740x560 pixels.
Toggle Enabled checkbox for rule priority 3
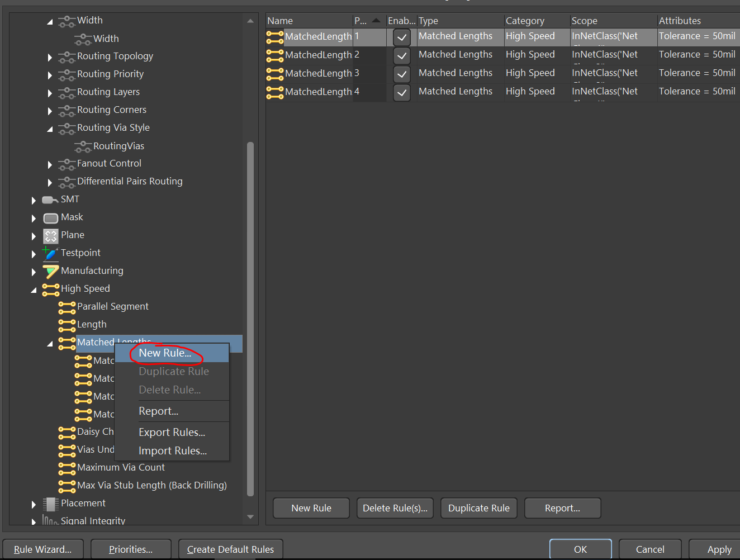click(x=402, y=74)
